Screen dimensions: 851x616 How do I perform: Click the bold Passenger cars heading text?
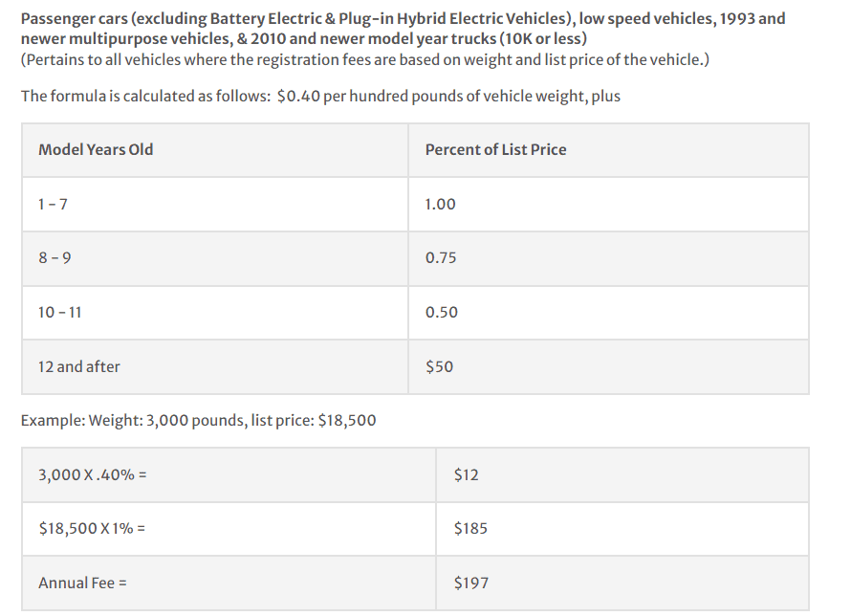[x=404, y=29]
